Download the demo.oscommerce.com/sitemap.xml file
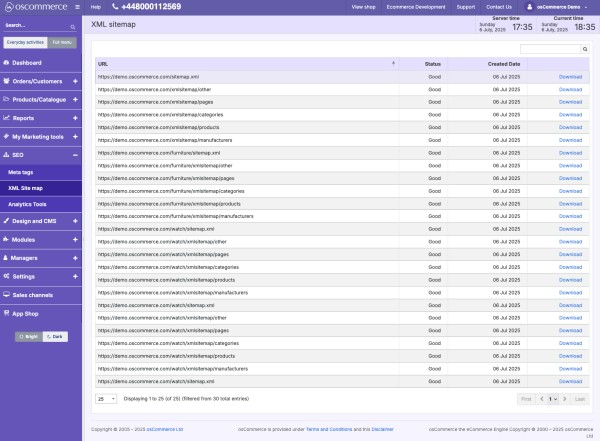Image resolution: width=600 pixels, height=441 pixels. [x=570, y=77]
